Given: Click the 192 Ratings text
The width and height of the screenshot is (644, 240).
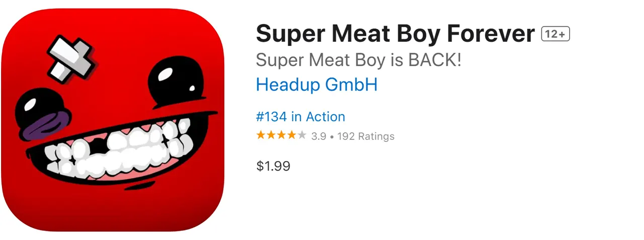Looking at the screenshot, I should click(x=366, y=136).
